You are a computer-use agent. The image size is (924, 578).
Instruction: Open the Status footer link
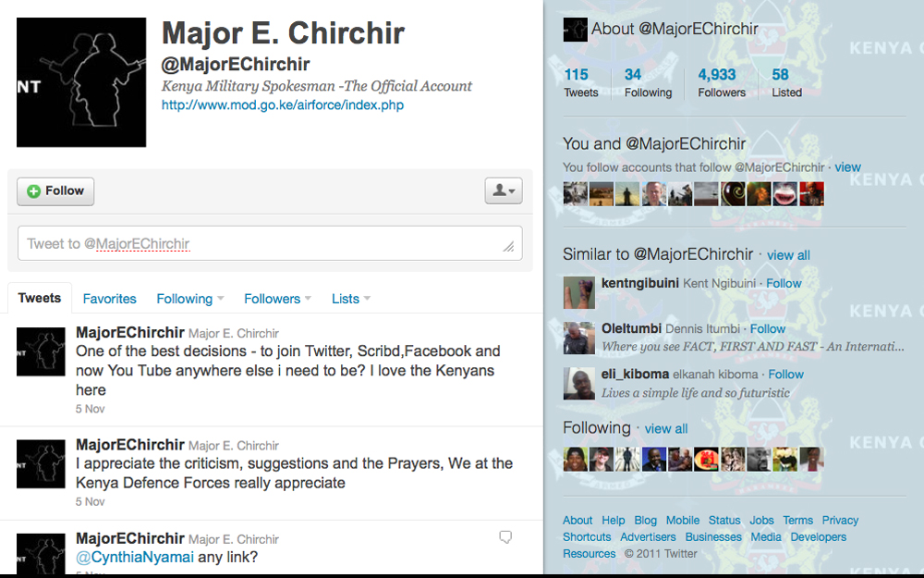coord(724,520)
